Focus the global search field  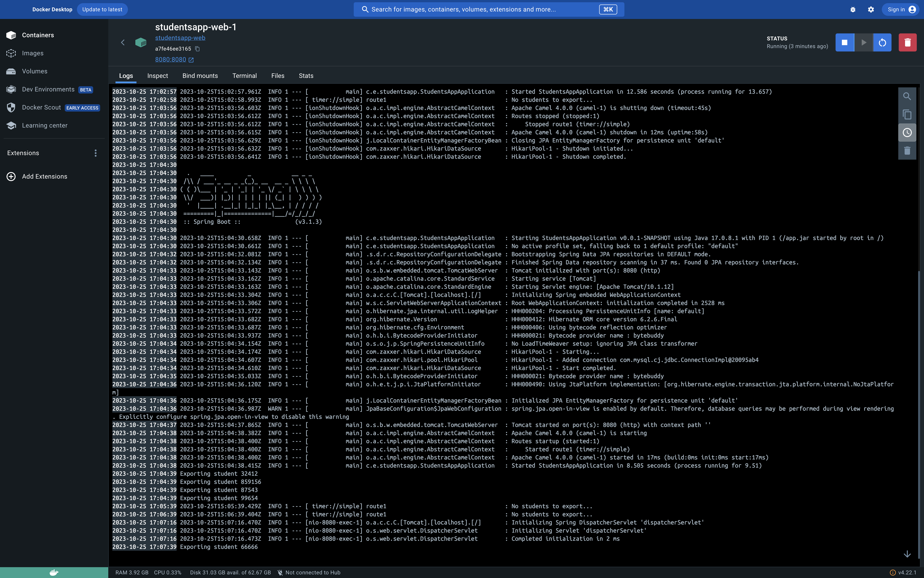[489, 9]
